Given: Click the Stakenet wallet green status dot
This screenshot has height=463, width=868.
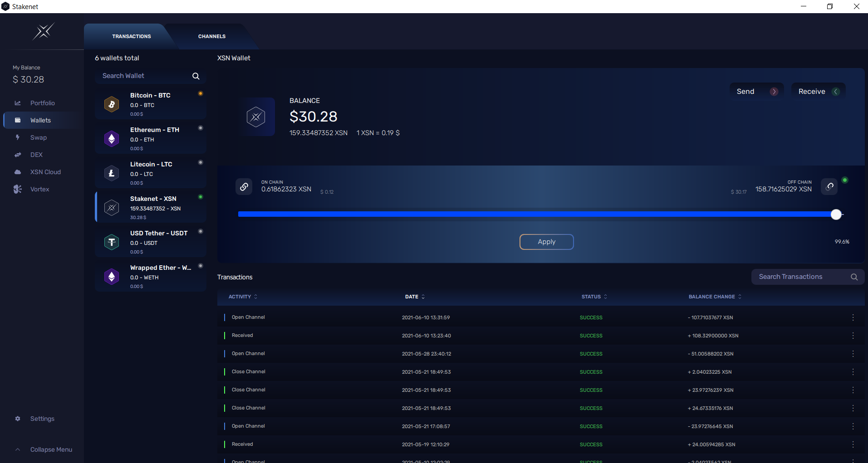Looking at the screenshot, I should pyautogui.click(x=201, y=197).
